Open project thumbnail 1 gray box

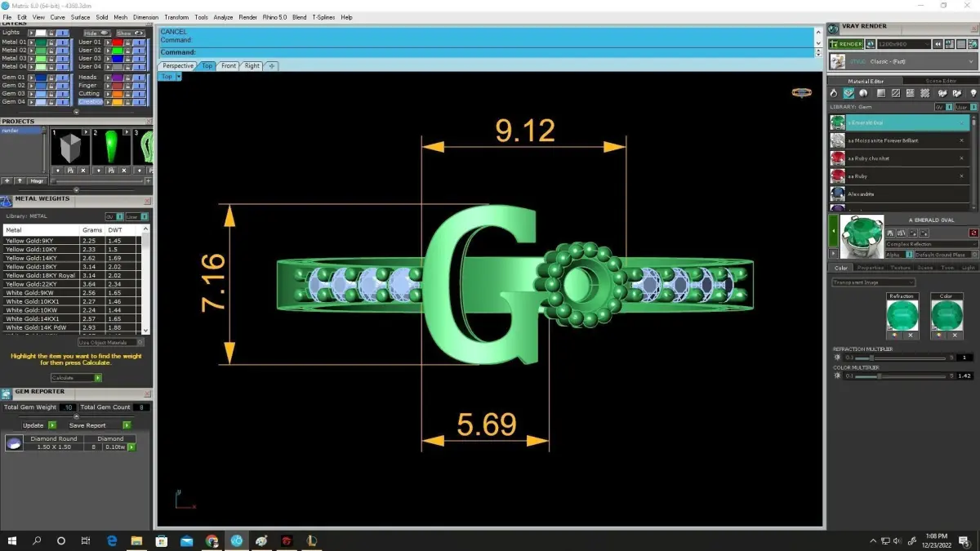click(x=70, y=146)
